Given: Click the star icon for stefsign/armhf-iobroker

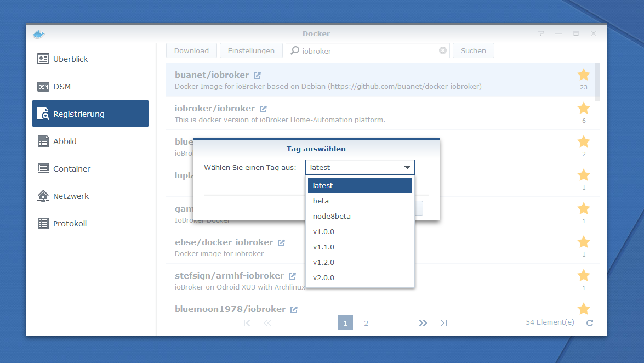Looking at the screenshot, I should (x=584, y=275).
